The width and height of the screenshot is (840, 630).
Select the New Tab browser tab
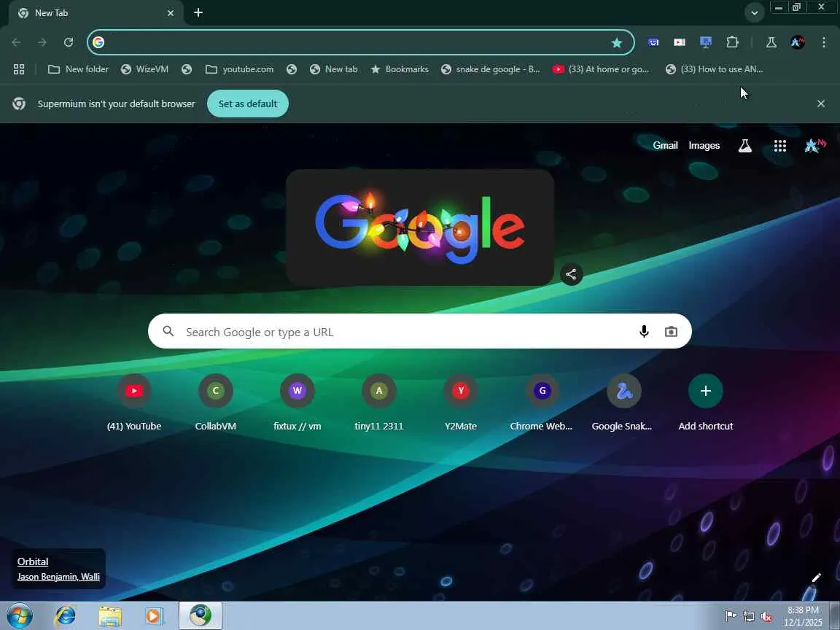(96, 13)
